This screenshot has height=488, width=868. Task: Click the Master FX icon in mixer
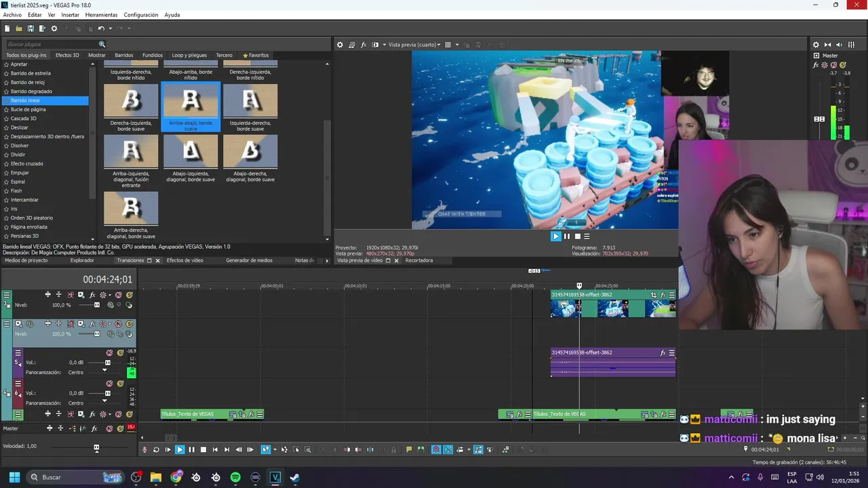[x=816, y=66]
